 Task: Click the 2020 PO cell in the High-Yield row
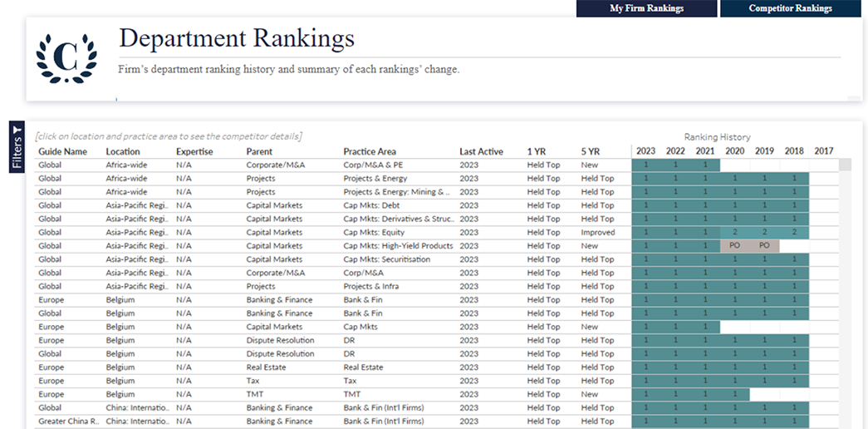point(734,246)
